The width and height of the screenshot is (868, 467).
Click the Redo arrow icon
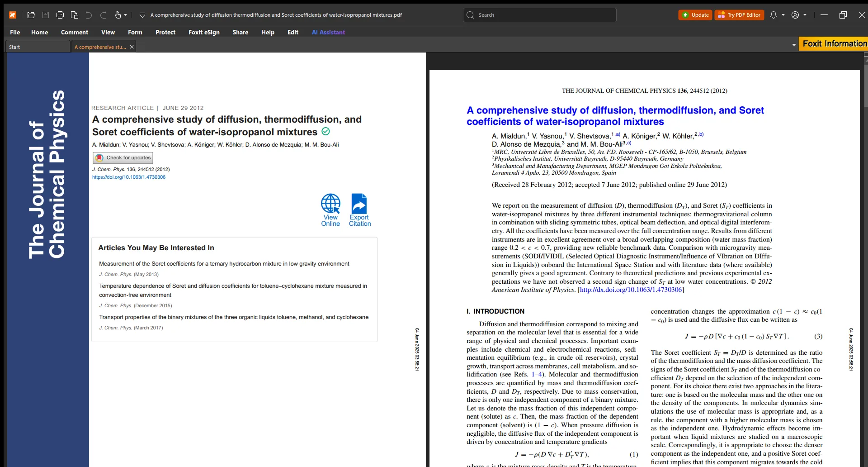(x=103, y=15)
